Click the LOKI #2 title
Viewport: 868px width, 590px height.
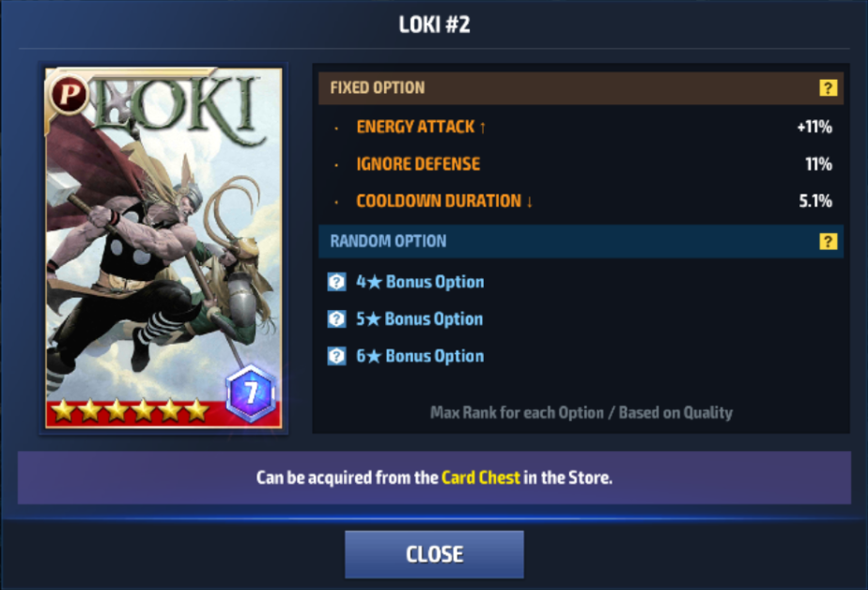pos(435,24)
